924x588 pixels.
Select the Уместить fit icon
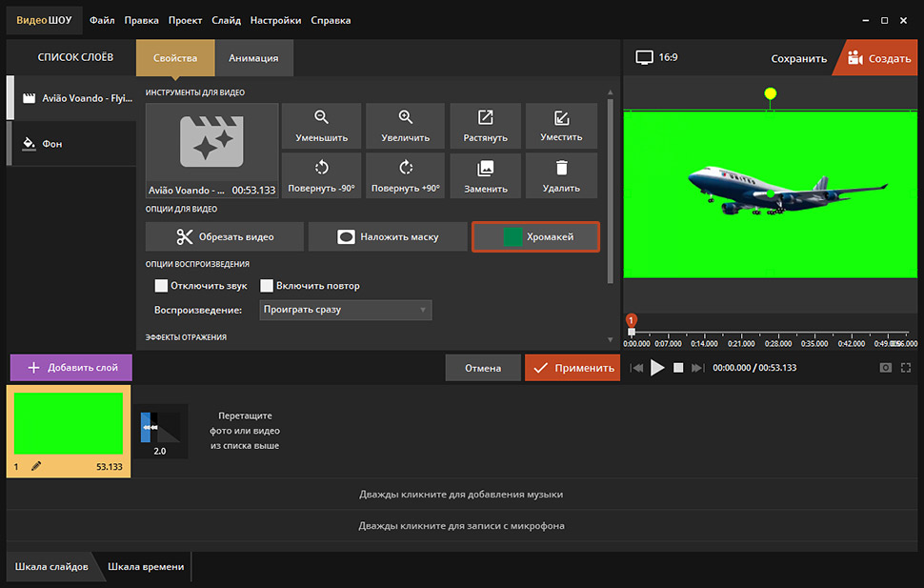pyautogui.click(x=561, y=117)
